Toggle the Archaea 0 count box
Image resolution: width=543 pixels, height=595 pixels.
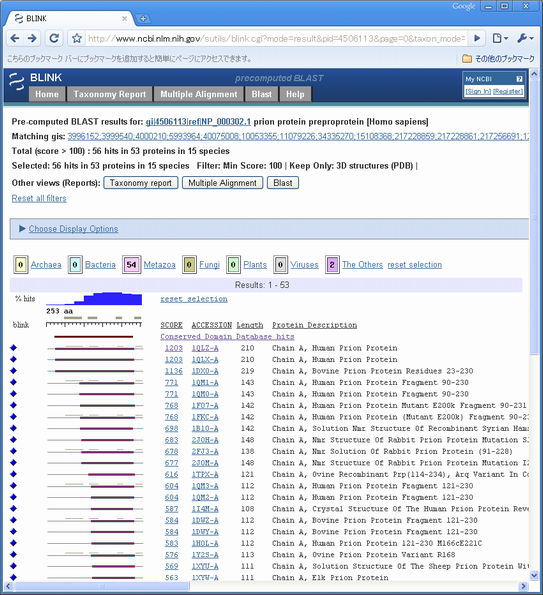point(20,264)
